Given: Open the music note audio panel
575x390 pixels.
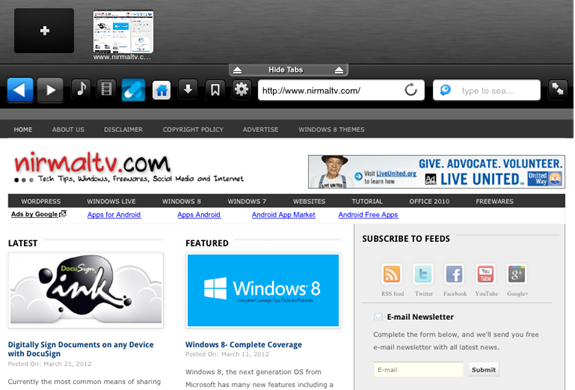Looking at the screenshot, I should (81, 89).
